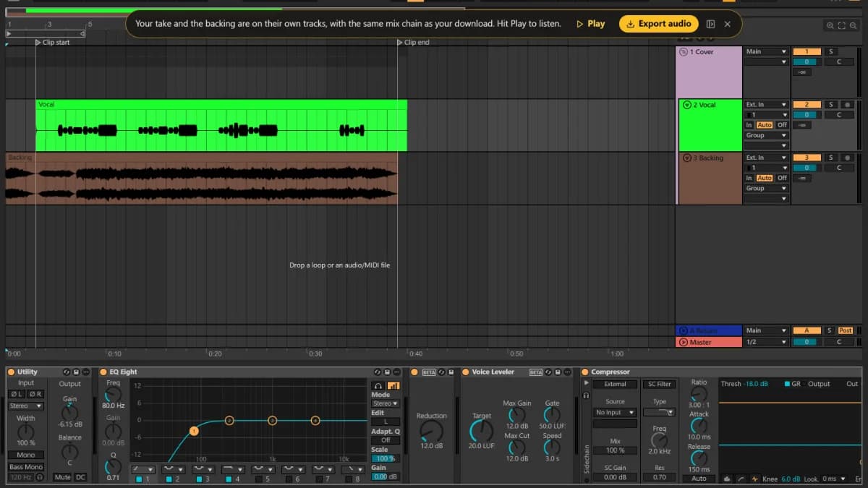Viewport: 868px width, 488px height.
Task: Click EQ Eight audition headphone icon
Action: coord(378,385)
